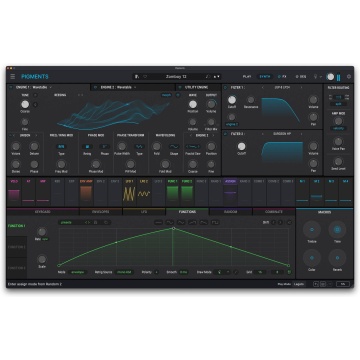This screenshot has width=360, height=360.
Task: Choose the fourth function shape preset
Action: point(192,222)
